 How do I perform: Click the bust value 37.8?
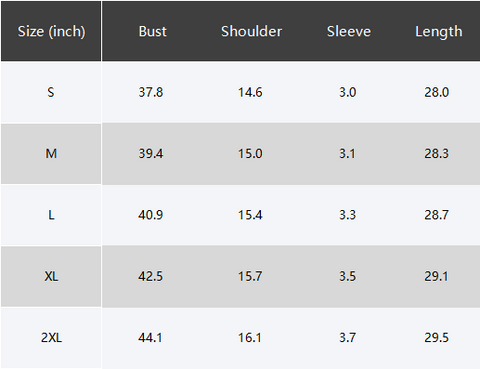point(151,92)
